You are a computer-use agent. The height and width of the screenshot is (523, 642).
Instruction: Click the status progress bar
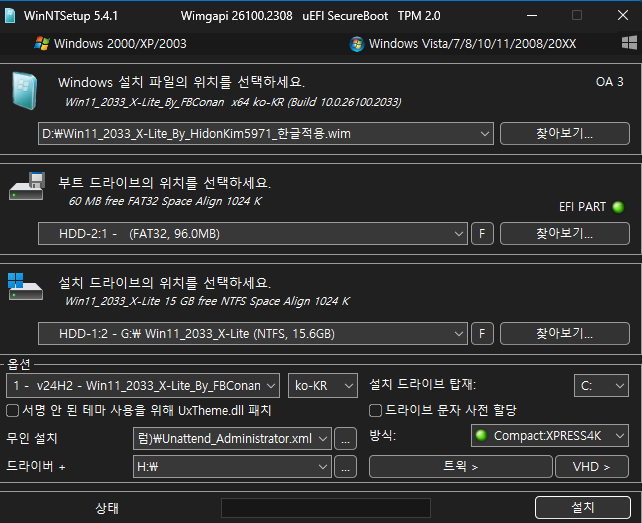coord(326,508)
